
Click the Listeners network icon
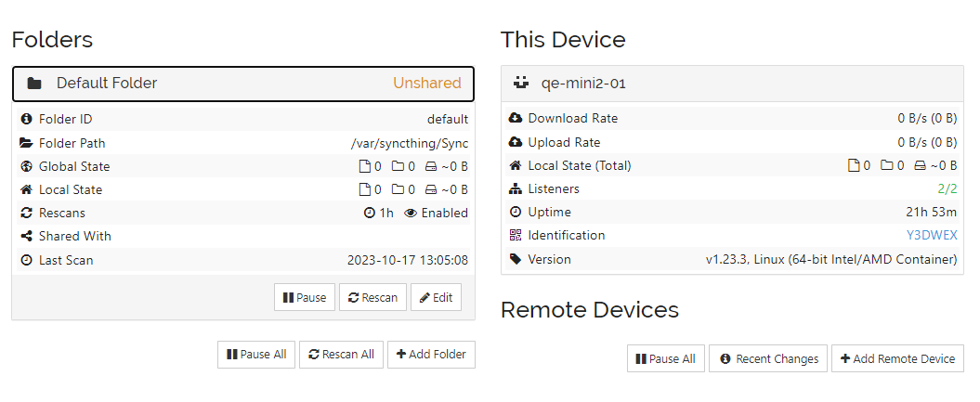516,188
